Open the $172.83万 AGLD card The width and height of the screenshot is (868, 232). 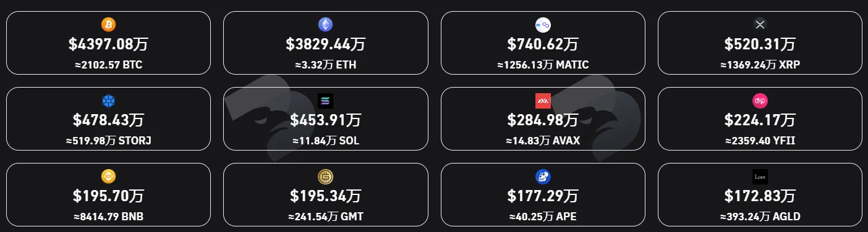click(x=760, y=194)
